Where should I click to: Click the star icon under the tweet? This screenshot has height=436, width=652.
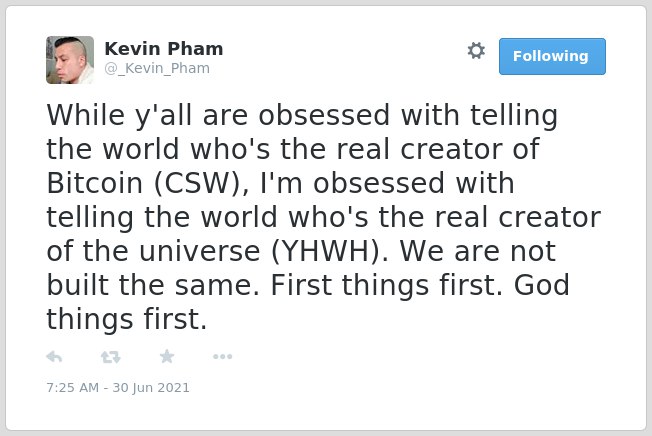click(167, 356)
